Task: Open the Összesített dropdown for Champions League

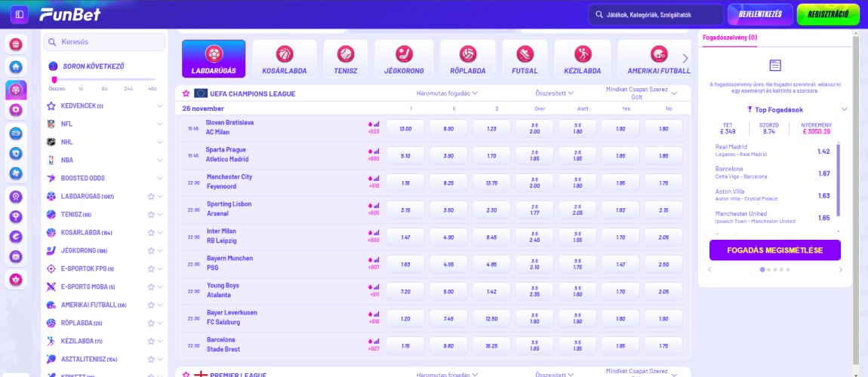Action: tap(555, 93)
